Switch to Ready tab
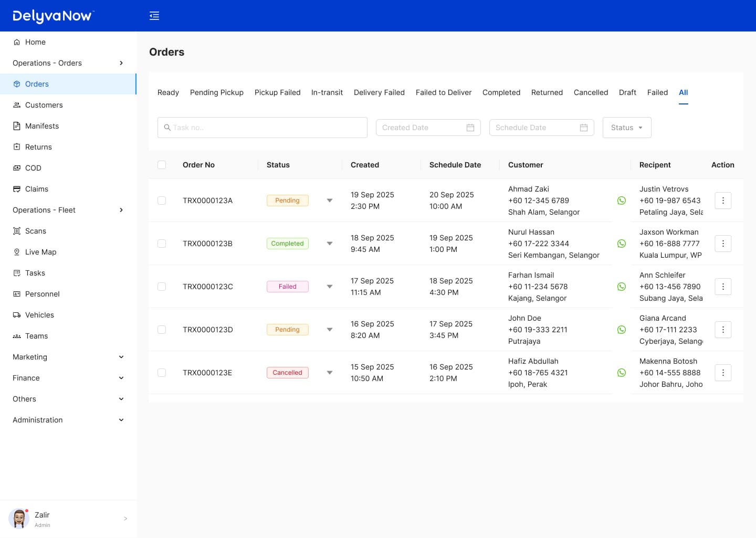 click(x=168, y=92)
